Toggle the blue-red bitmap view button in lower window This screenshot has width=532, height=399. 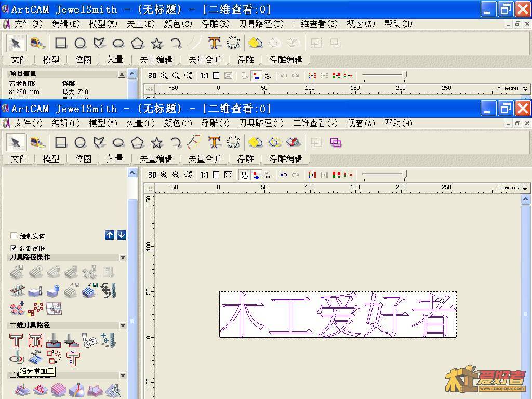256,175
